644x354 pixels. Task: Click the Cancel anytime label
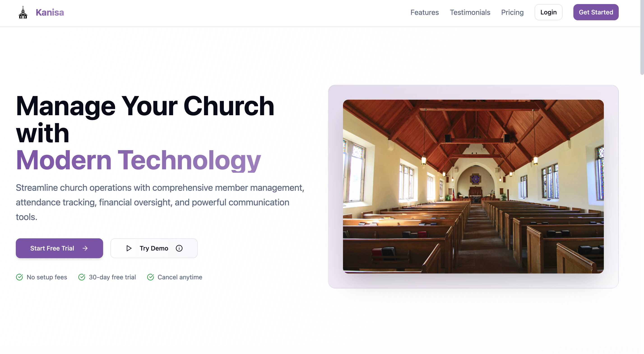click(180, 277)
